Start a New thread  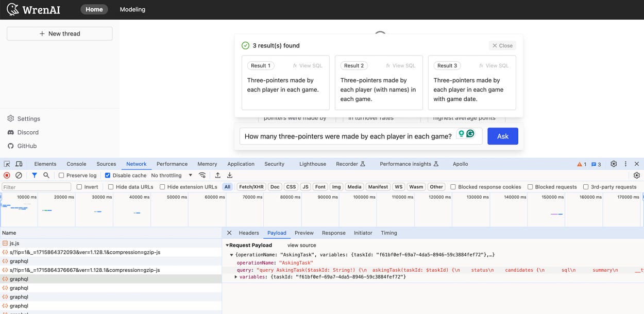coord(59,33)
